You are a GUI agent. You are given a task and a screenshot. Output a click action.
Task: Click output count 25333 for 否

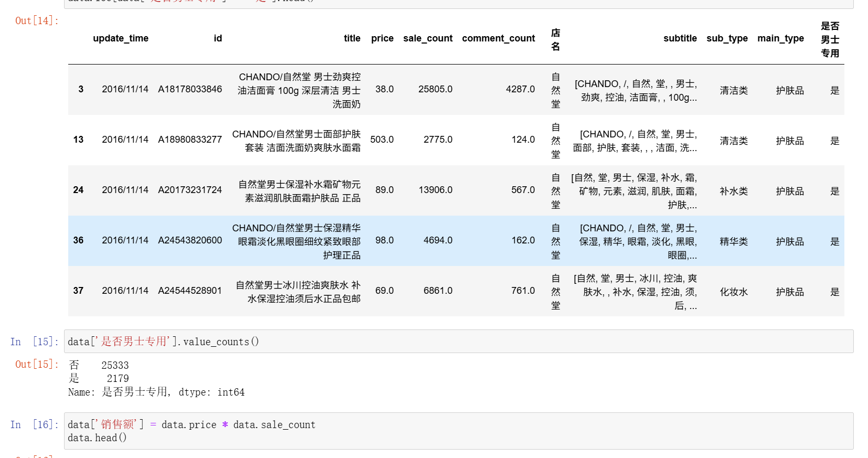click(x=115, y=365)
